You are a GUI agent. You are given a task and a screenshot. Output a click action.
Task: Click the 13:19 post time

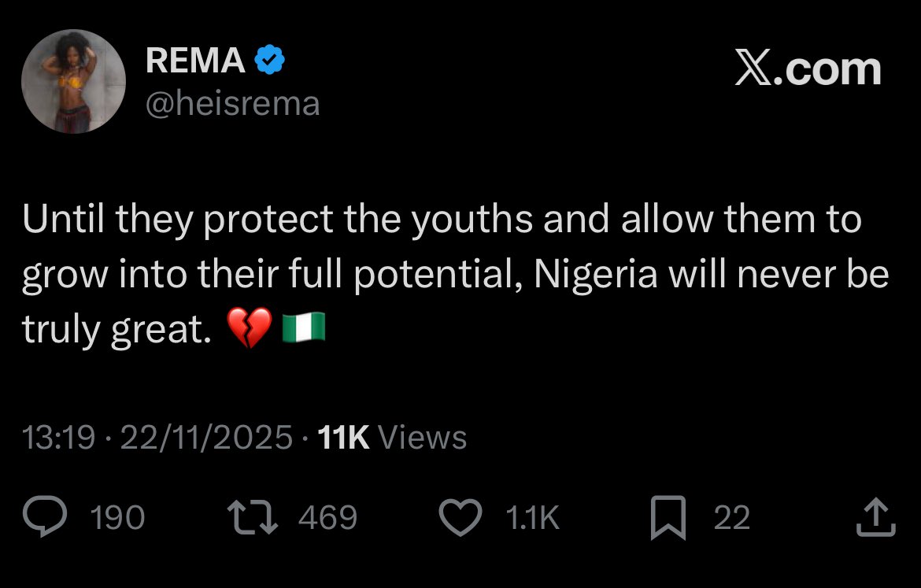(x=60, y=437)
